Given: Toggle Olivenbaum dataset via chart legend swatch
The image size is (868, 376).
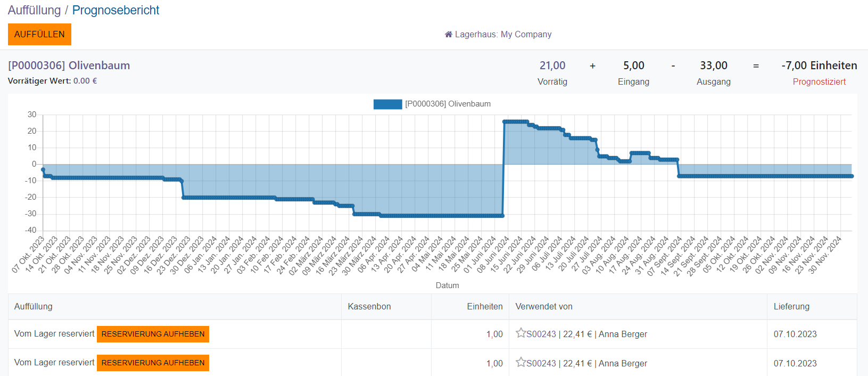Looking at the screenshot, I should [x=387, y=104].
